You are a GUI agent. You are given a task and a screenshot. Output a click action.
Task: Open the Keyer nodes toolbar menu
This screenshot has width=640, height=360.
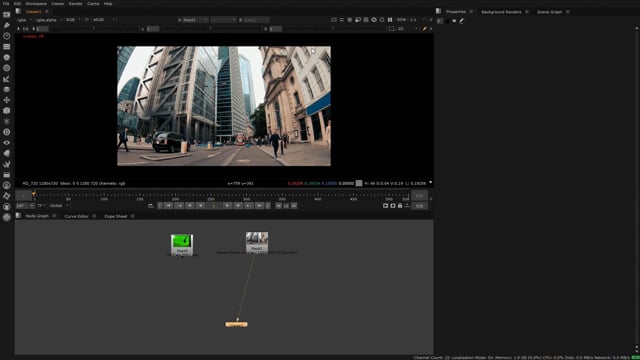tap(7, 79)
